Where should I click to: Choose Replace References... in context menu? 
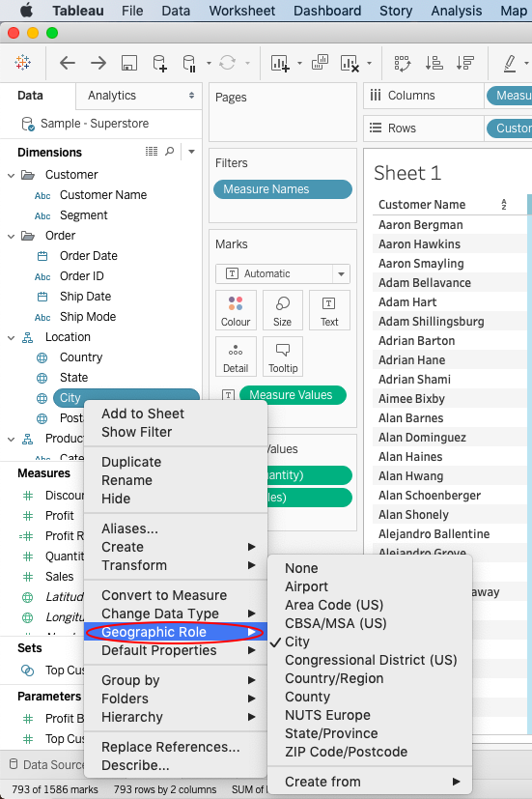tap(171, 747)
